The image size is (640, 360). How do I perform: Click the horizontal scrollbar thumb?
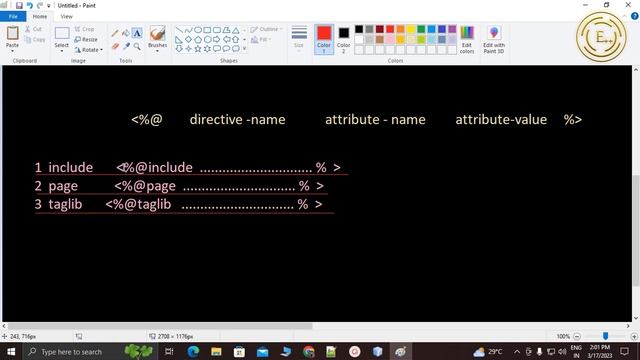click(160, 326)
